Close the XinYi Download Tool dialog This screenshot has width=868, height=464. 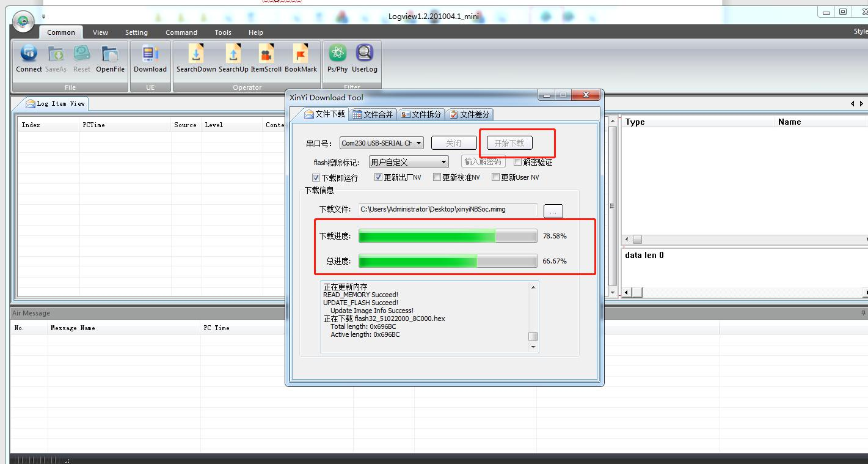pos(586,95)
